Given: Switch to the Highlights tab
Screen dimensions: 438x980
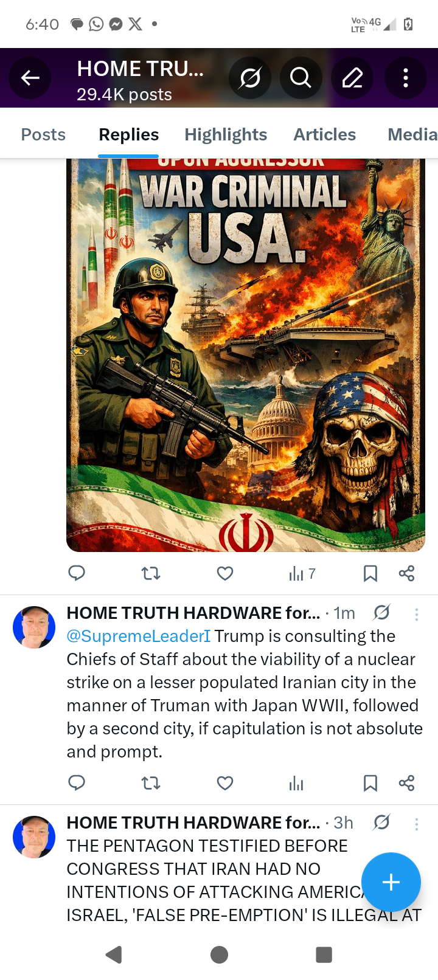Looking at the screenshot, I should point(226,134).
